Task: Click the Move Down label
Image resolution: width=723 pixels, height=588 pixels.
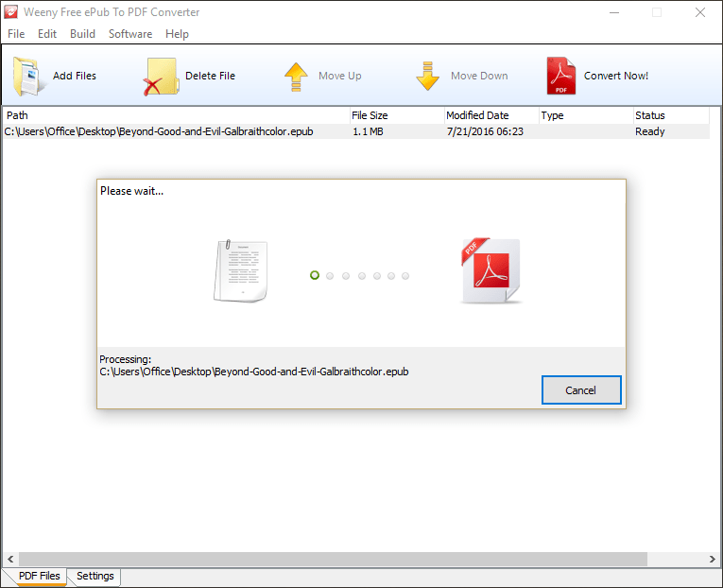Action: [x=479, y=76]
